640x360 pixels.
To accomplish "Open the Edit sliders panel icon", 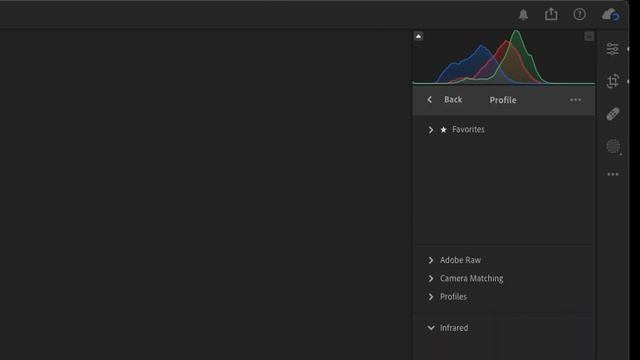I will [612, 49].
